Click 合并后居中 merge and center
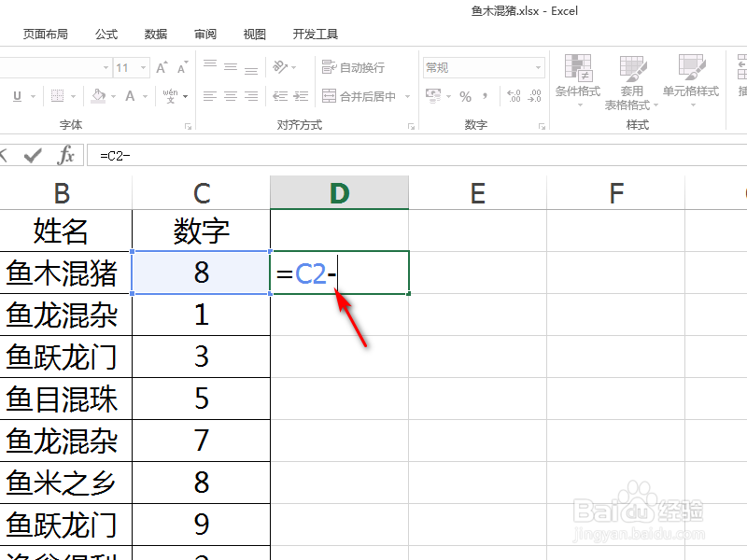Screen dimensions: 747x560 (x=359, y=96)
